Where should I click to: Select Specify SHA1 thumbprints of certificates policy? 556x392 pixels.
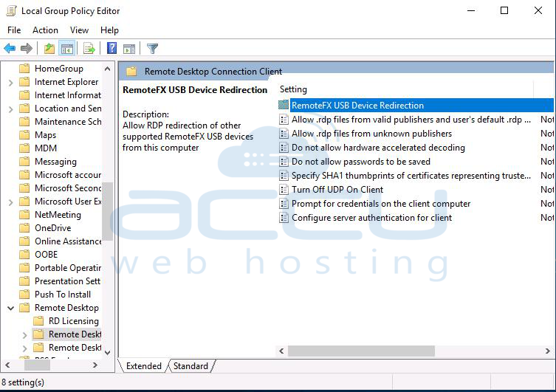click(x=411, y=176)
